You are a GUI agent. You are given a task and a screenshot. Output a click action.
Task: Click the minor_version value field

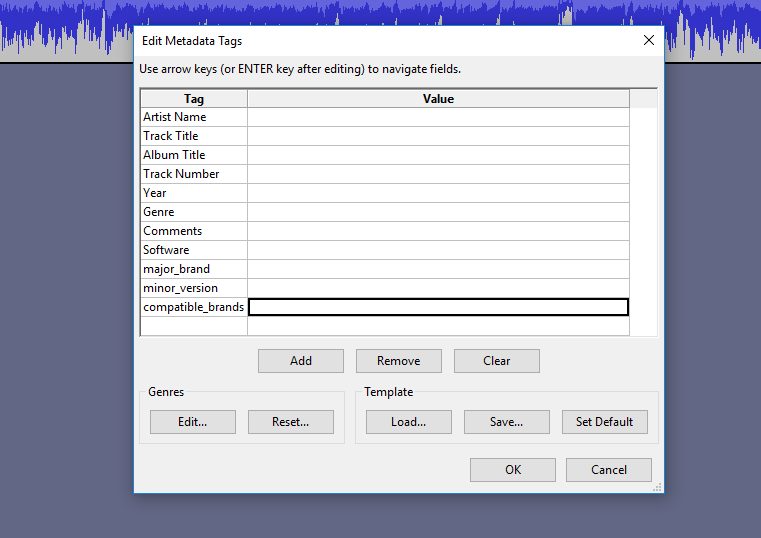tap(438, 288)
